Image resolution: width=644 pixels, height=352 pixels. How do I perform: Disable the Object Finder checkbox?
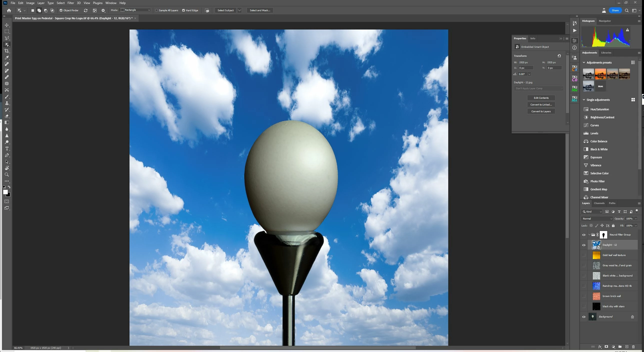tap(61, 10)
